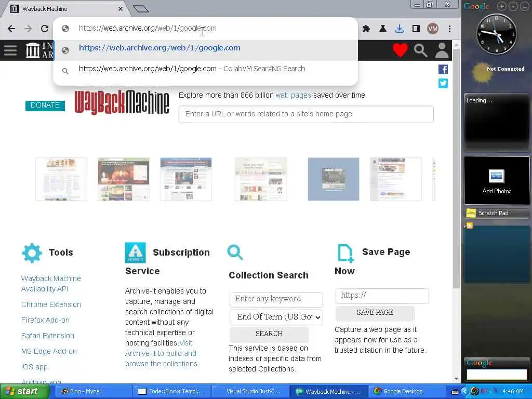
Task: Open the Firefox Add-on link
Action: tap(45, 320)
